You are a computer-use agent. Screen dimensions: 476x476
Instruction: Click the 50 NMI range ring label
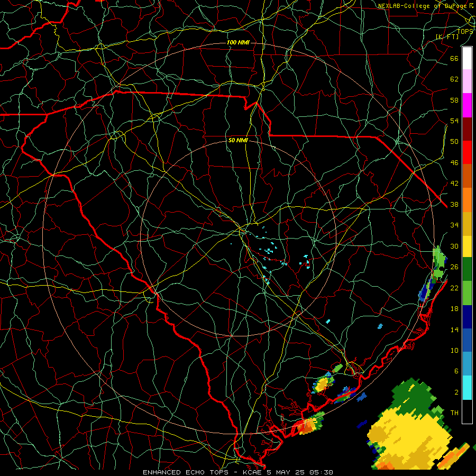(x=238, y=140)
